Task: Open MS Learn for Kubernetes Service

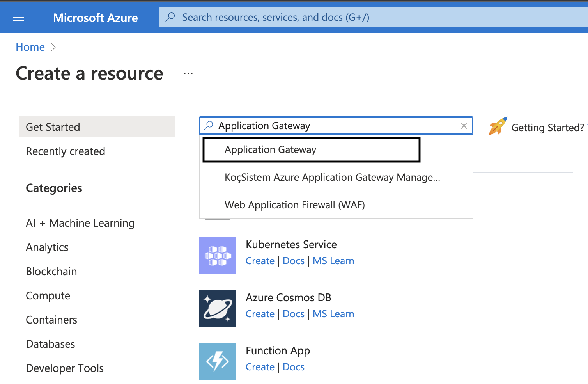Action: [333, 261]
